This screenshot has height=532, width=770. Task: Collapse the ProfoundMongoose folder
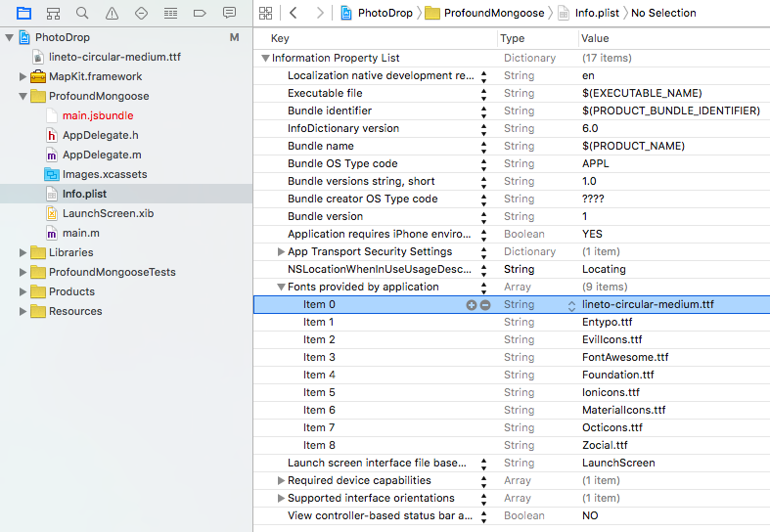point(23,96)
